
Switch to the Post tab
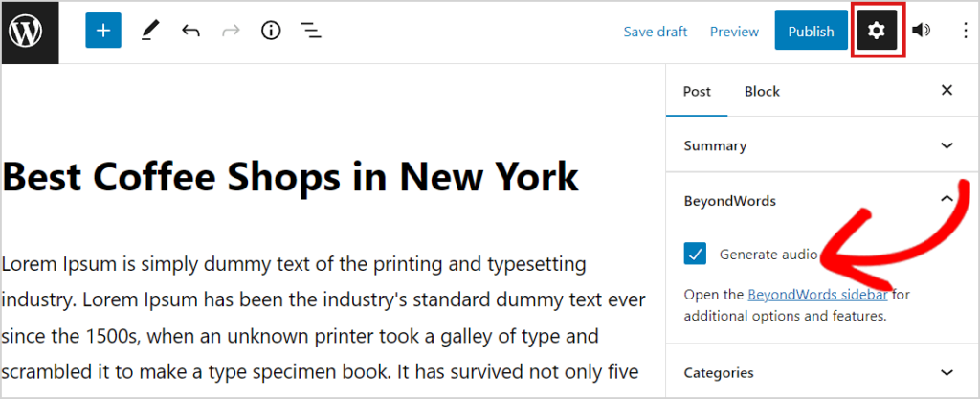point(697,92)
